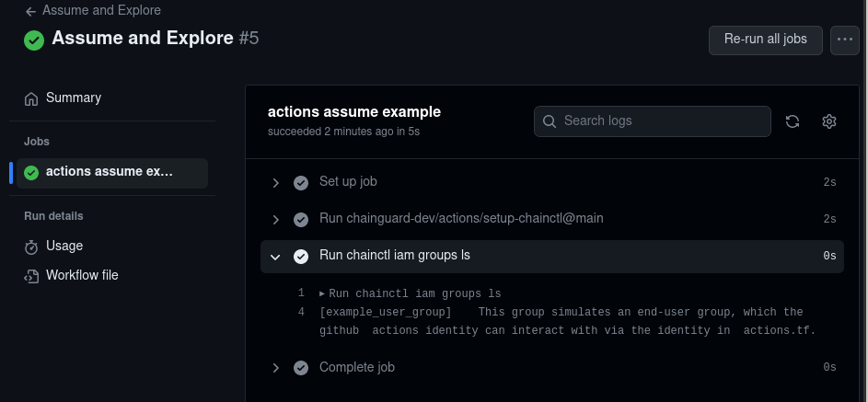Open the log settings gear icon
The image size is (868, 402).
pyautogui.click(x=828, y=121)
